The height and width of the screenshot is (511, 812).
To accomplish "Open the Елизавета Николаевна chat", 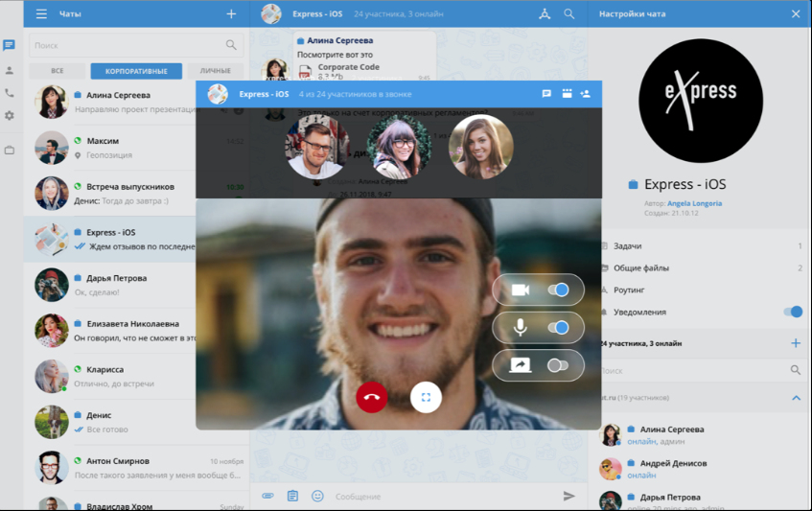I will tap(110, 331).
